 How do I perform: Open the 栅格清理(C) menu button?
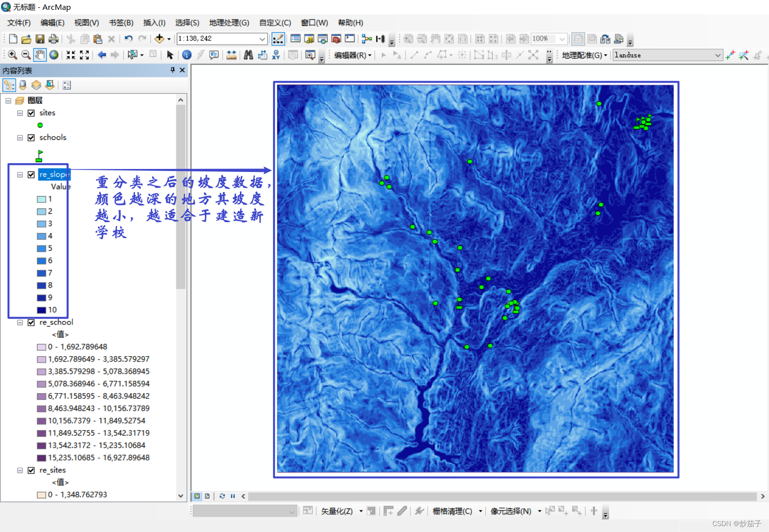pos(457,511)
